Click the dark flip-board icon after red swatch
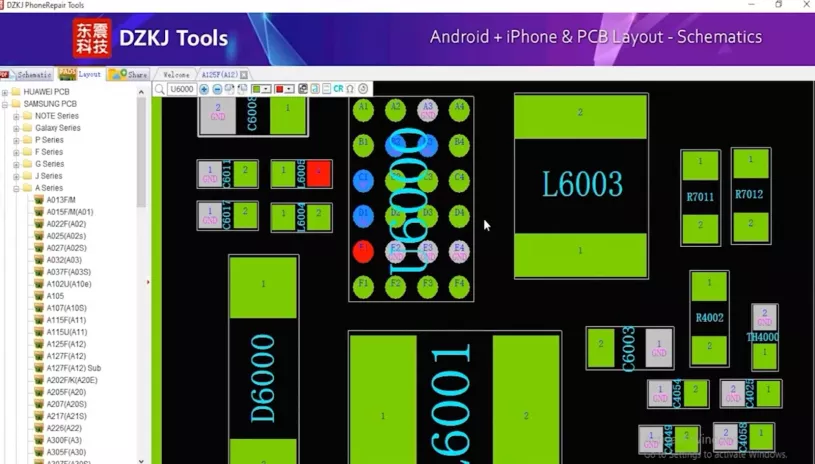 (x=303, y=89)
